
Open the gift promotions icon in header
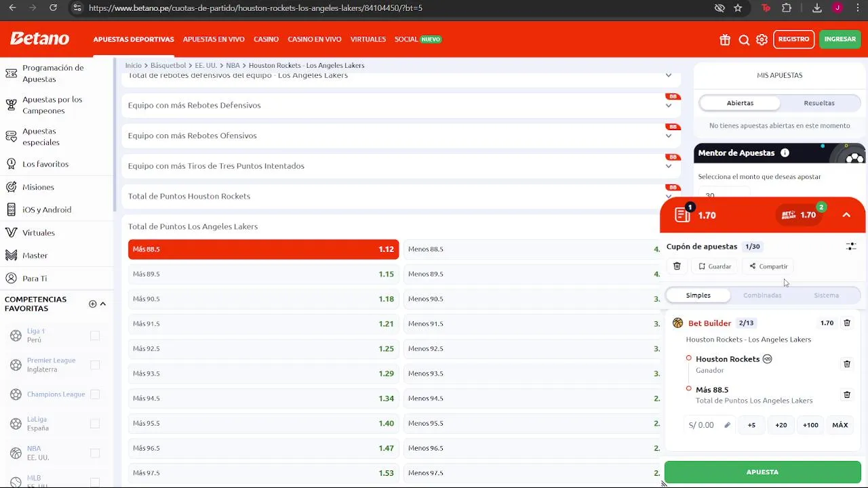725,39
